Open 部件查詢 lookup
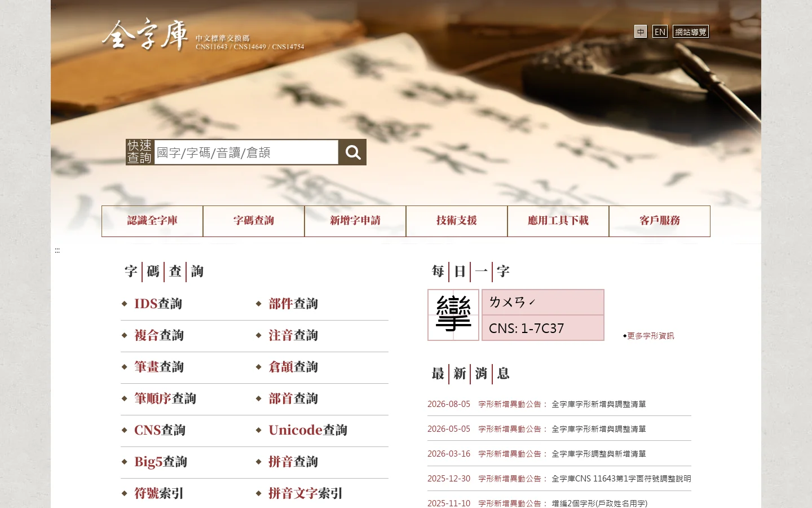Image resolution: width=812 pixels, height=508 pixels. 293,304
